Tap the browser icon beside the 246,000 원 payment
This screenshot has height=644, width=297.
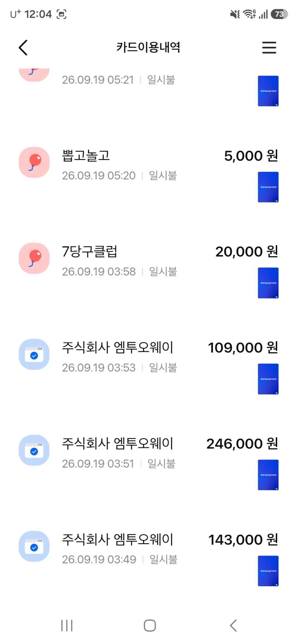pyautogui.click(x=34, y=450)
